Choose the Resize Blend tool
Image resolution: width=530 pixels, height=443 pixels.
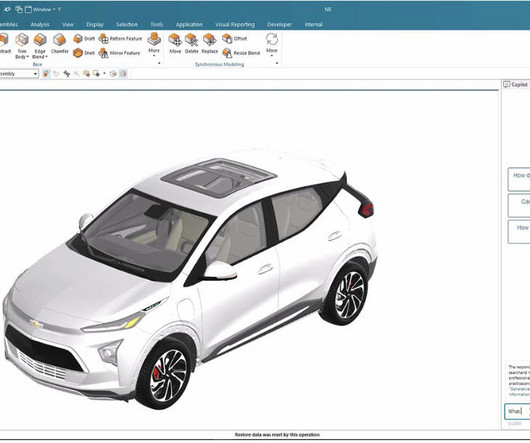click(241, 53)
